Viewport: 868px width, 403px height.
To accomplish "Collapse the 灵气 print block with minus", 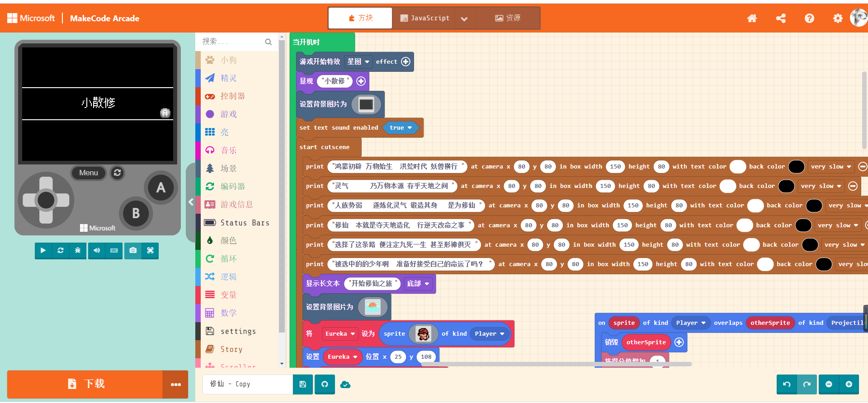I will tap(853, 186).
